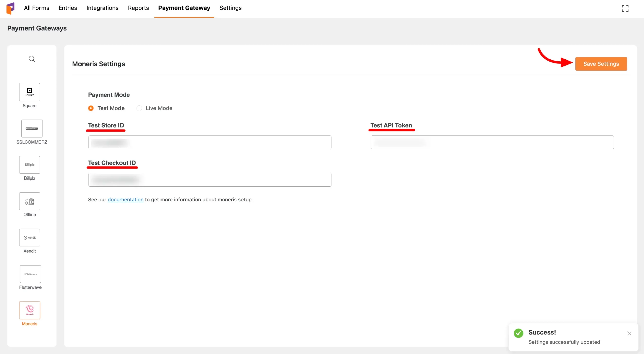Open the gateway search in sidebar
Screen dimensions: 644x354
(x=32, y=59)
